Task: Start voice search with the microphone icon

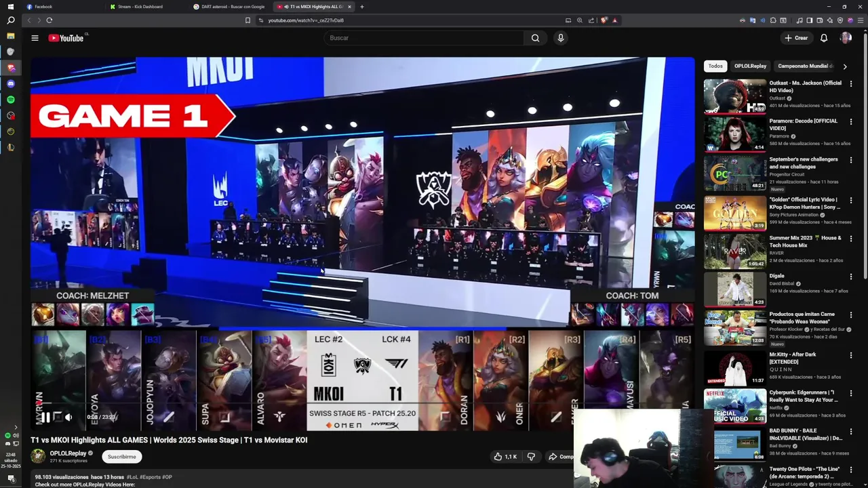Action: 560,38
